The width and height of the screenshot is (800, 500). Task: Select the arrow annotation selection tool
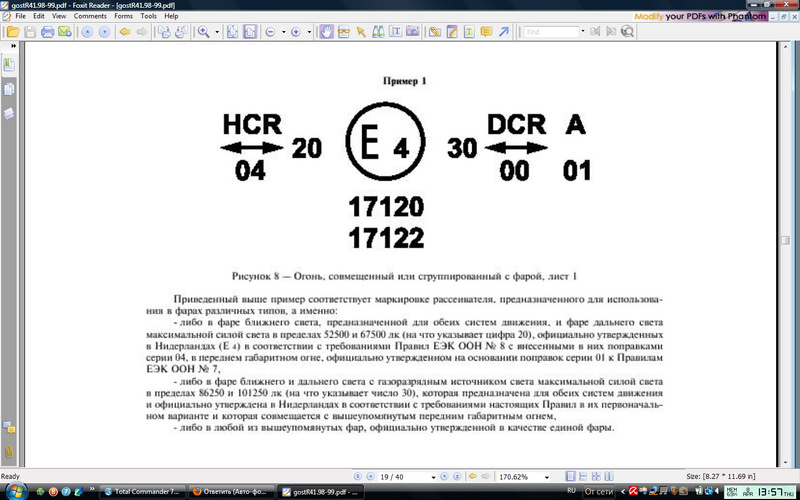pyautogui.click(x=361, y=32)
